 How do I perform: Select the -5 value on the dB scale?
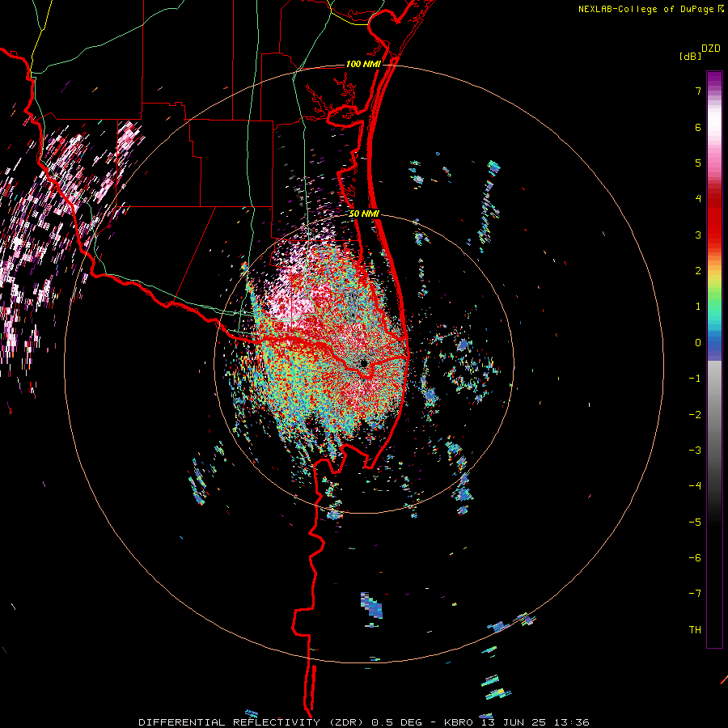[695, 523]
